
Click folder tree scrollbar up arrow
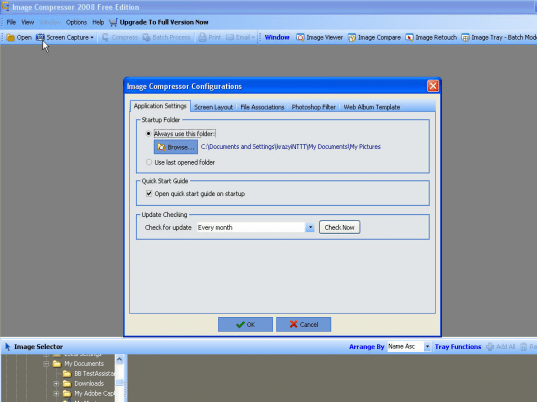click(x=120, y=359)
